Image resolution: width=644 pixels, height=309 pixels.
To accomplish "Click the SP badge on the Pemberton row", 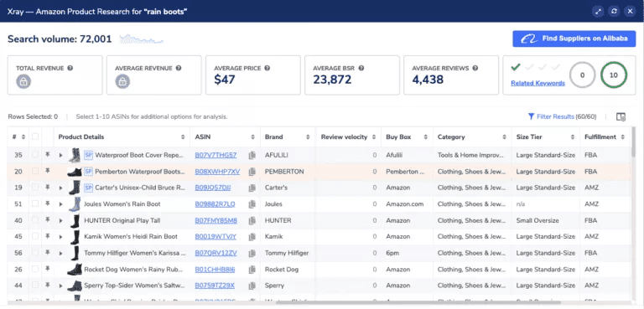I will (x=88, y=172).
